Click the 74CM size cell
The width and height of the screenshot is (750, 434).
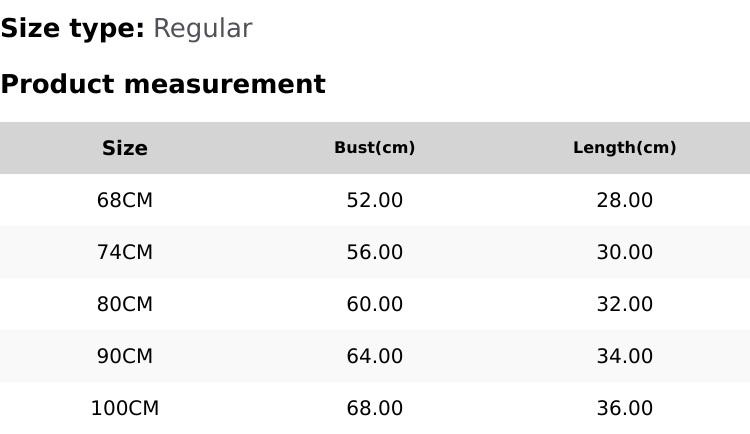[x=125, y=252]
